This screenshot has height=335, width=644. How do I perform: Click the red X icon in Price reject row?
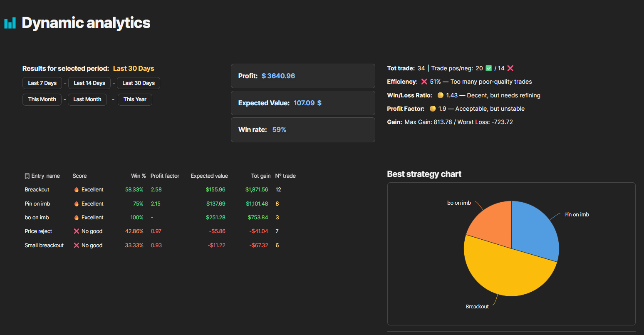(77, 231)
